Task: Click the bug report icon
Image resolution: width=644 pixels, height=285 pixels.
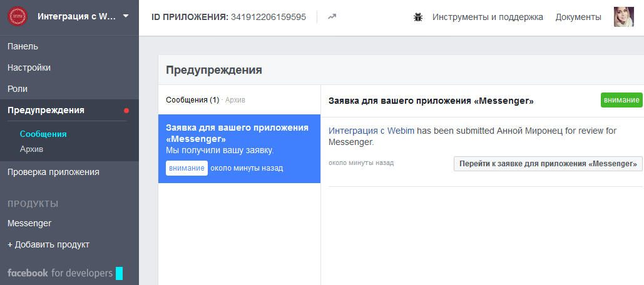Action: [x=418, y=17]
